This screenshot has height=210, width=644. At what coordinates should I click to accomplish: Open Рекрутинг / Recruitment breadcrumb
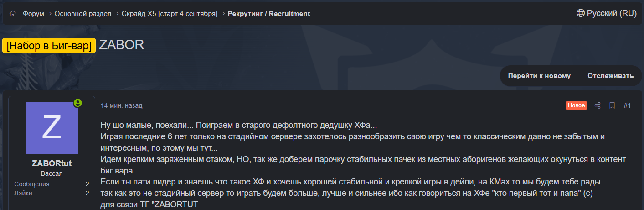click(269, 14)
